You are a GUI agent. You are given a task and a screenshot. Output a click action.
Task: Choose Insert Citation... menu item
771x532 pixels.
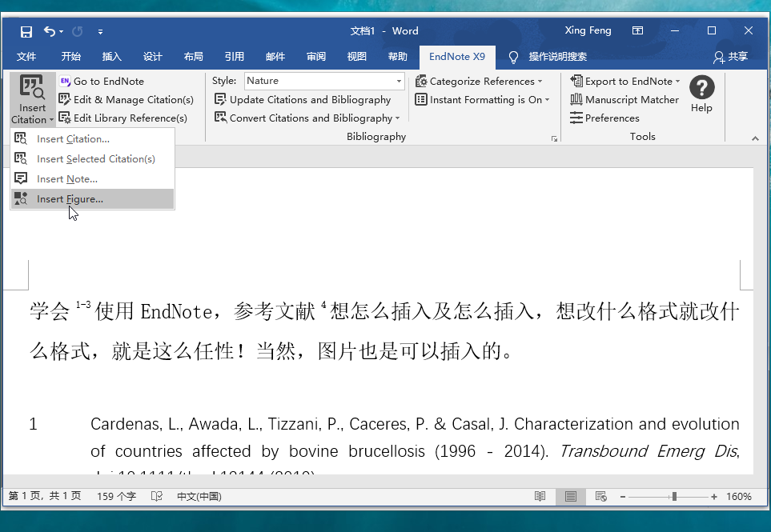92,139
